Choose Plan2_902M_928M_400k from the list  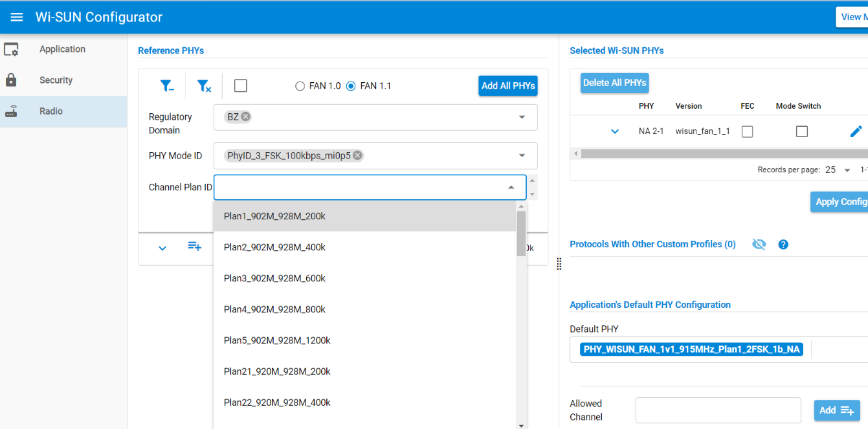(x=274, y=247)
